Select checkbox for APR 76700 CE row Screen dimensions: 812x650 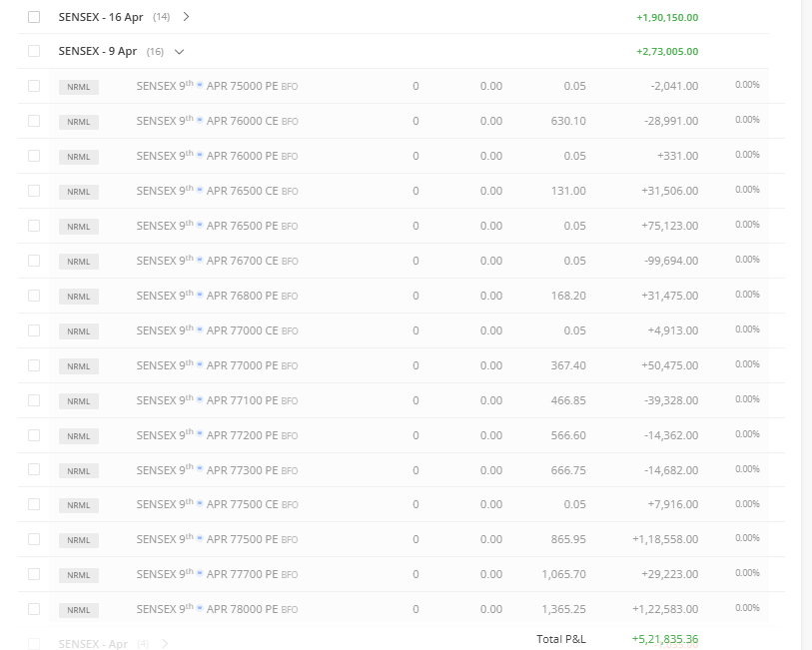[x=34, y=261]
